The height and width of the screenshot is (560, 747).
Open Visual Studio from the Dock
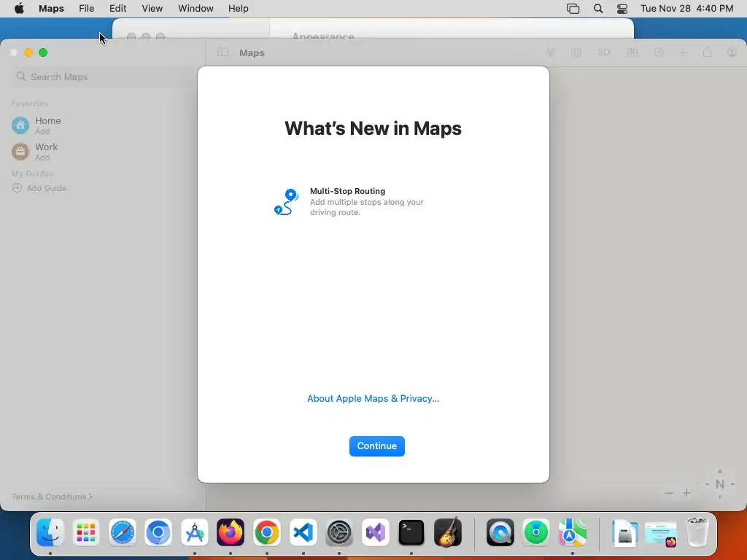376,532
